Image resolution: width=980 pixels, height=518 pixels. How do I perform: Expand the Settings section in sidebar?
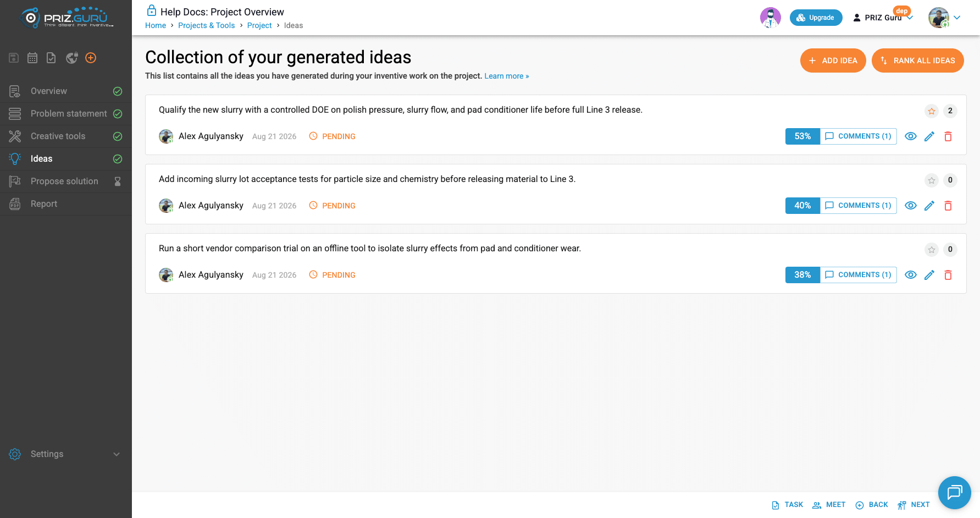(66, 454)
